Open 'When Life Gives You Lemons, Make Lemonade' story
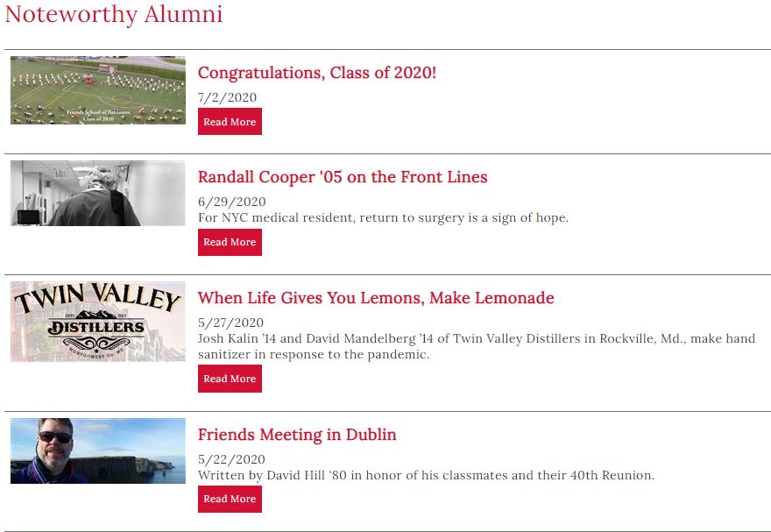This screenshot has height=532, width=771. (376, 298)
